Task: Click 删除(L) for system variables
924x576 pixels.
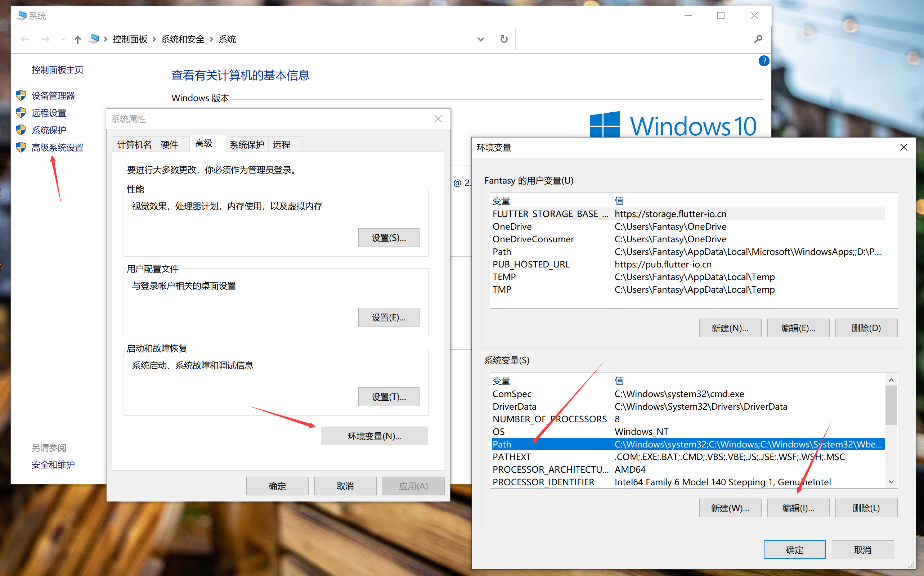Action: (866, 508)
